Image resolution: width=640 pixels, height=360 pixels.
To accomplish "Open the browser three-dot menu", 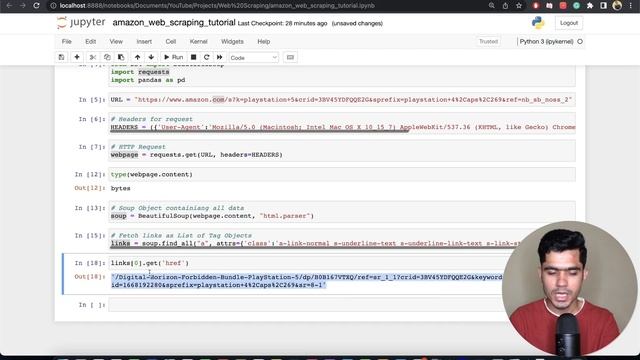I will coord(631,6).
